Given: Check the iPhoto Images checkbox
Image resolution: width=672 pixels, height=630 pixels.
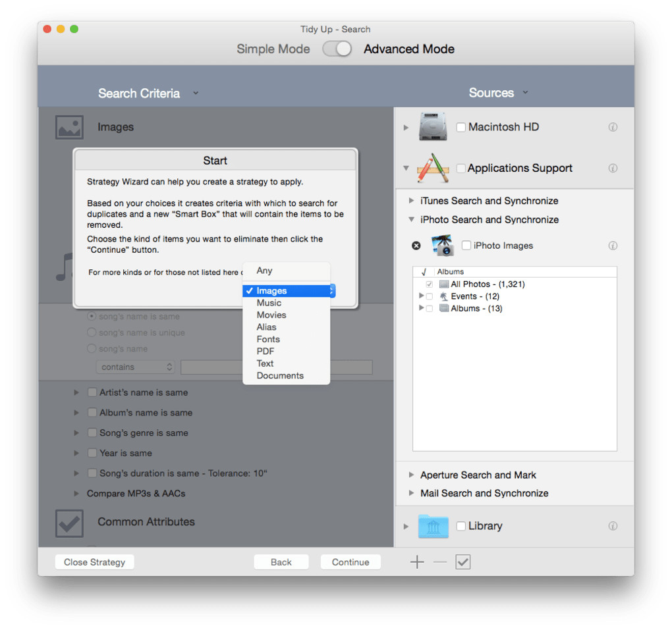Looking at the screenshot, I should [466, 246].
